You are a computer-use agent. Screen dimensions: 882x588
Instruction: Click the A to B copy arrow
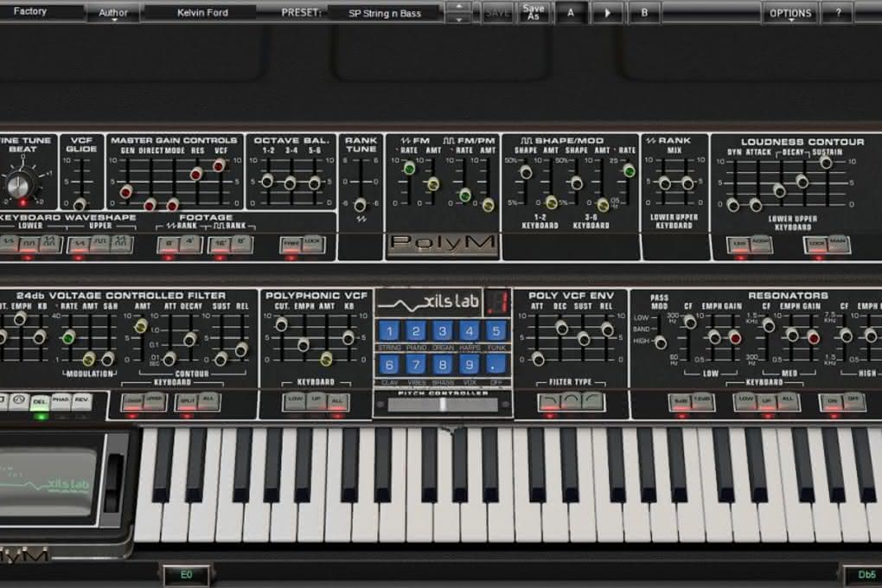pyautogui.click(x=608, y=13)
